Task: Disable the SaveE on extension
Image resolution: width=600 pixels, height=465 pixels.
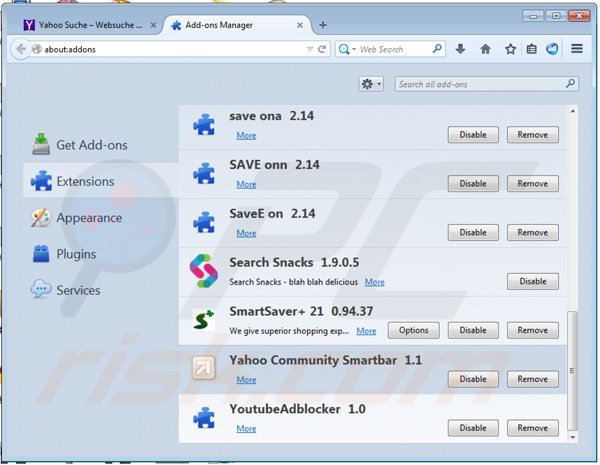Action: [473, 232]
